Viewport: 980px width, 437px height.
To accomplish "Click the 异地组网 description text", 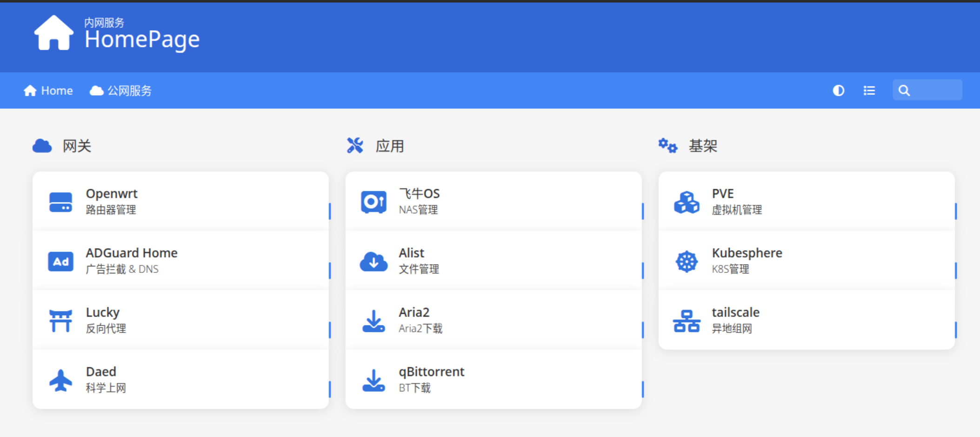I will (732, 329).
